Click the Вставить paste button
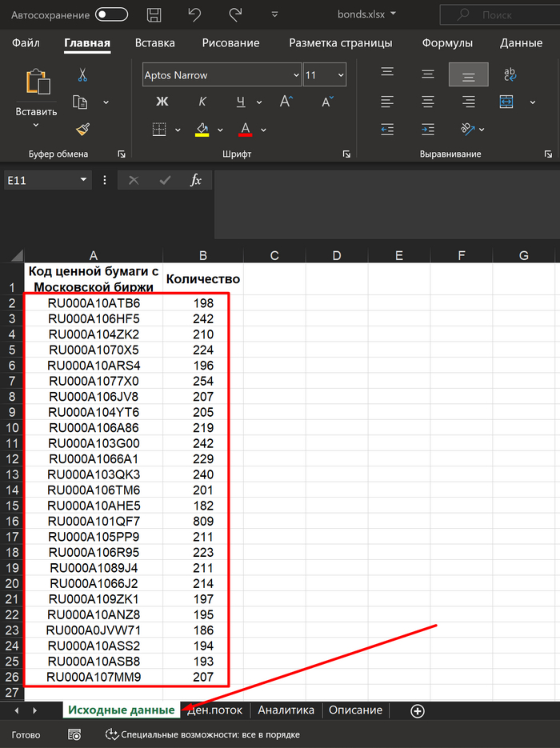The width and height of the screenshot is (560, 748). pos(36,112)
